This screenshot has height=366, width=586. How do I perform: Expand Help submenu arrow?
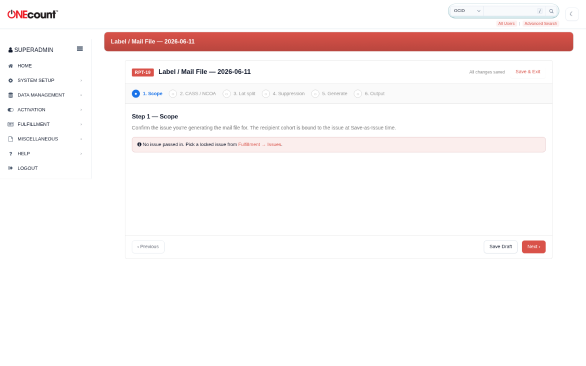tap(81, 154)
